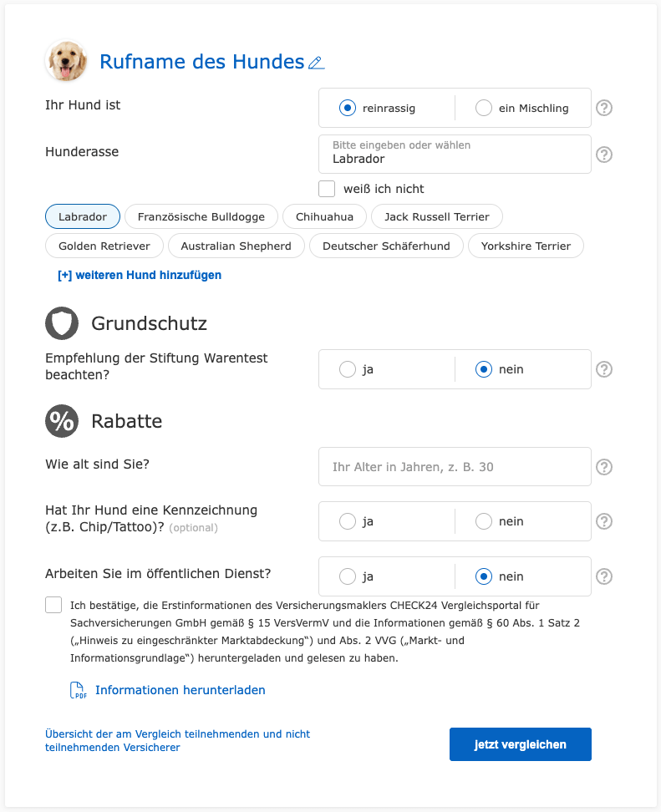Check the 'weiß ich nicht' checkbox
The image size is (661, 812).
pos(327,189)
